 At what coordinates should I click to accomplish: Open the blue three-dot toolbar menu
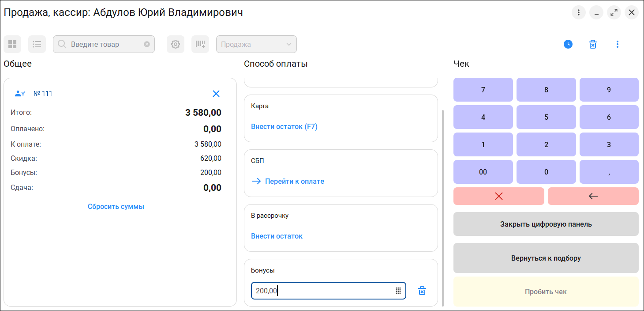(618, 44)
